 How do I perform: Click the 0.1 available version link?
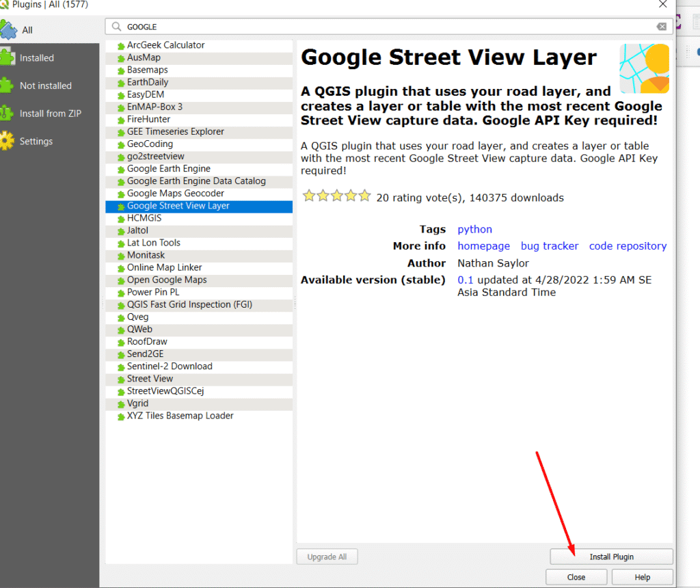(465, 280)
